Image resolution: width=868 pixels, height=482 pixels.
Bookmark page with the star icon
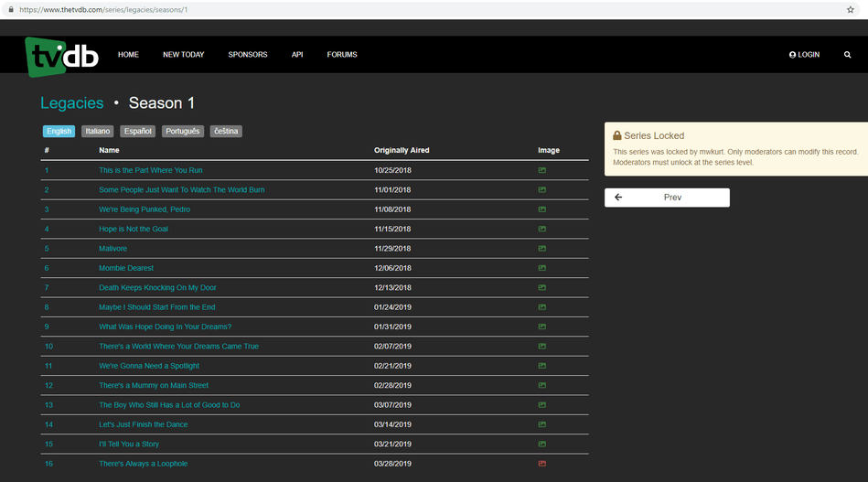[x=851, y=9]
